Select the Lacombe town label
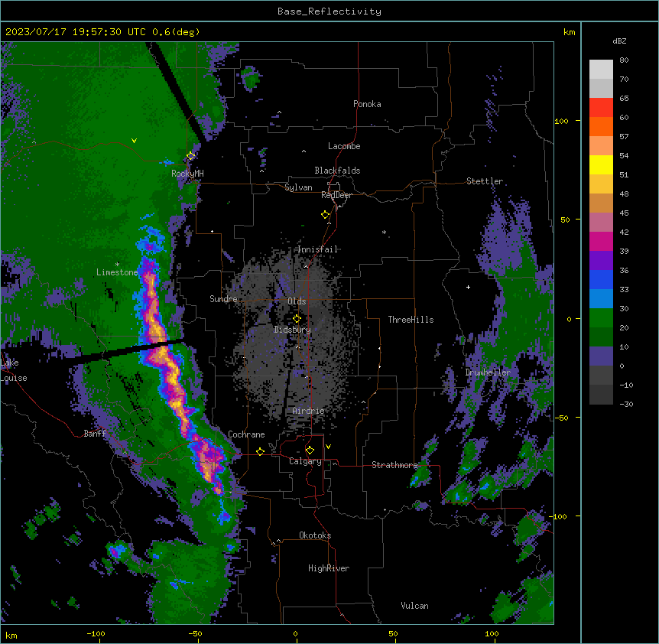659x644 pixels. click(x=344, y=146)
